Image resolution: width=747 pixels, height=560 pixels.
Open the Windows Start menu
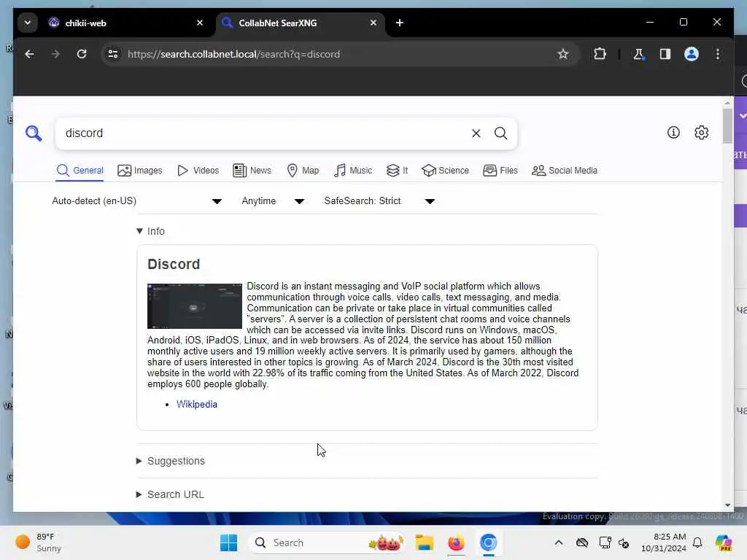[228, 542]
